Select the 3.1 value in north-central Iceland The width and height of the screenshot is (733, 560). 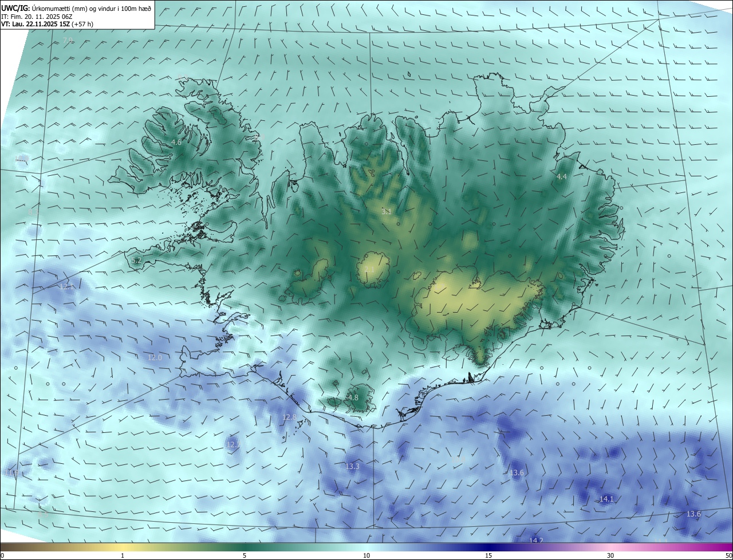coord(386,211)
